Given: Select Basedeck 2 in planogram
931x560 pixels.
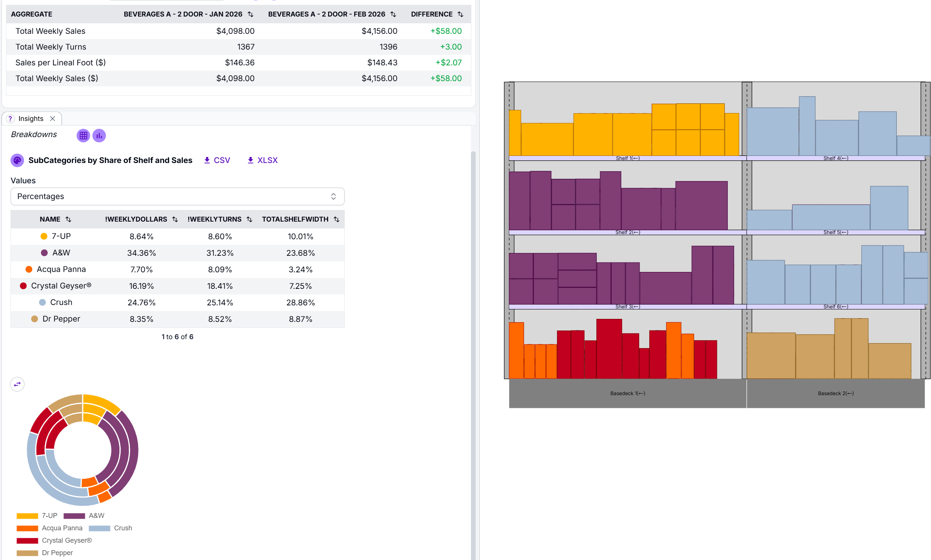Looking at the screenshot, I should (836, 394).
